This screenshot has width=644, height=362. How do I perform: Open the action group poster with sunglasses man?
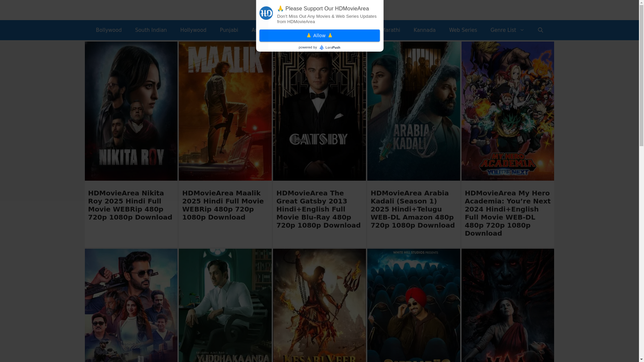[131, 305]
